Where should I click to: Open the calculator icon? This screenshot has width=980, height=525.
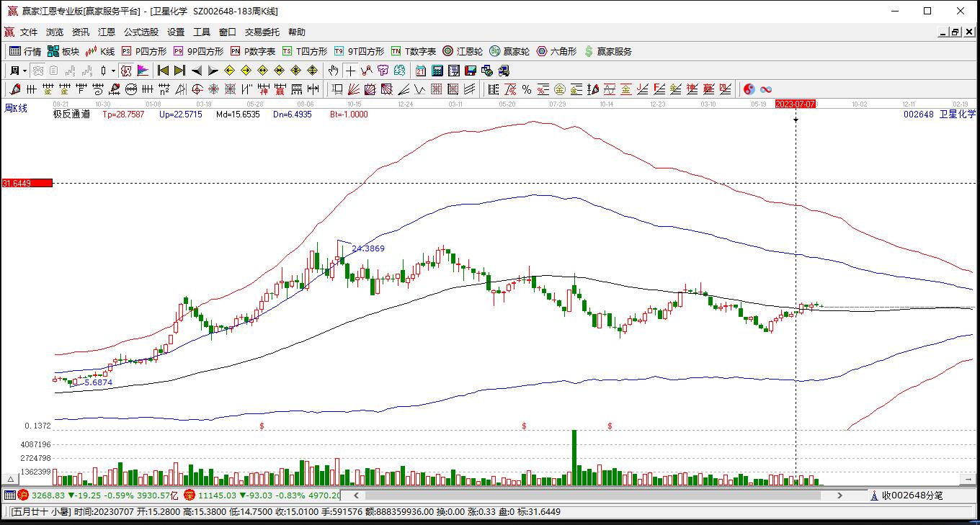pos(437,71)
